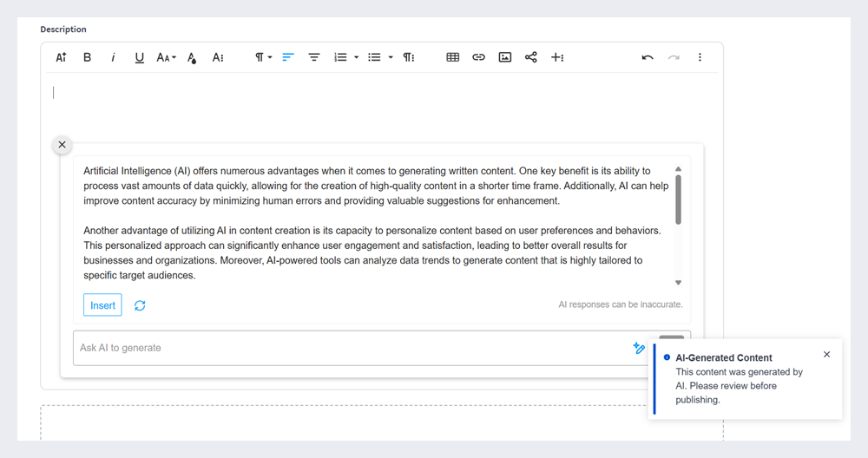Expand ordered list style dropdown arrow
868x458 pixels.
pyautogui.click(x=356, y=57)
